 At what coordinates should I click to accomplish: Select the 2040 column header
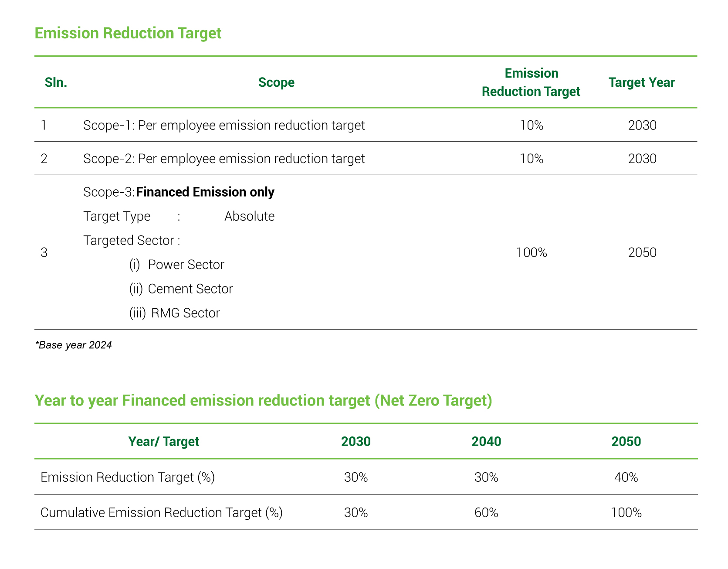coord(486,442)
